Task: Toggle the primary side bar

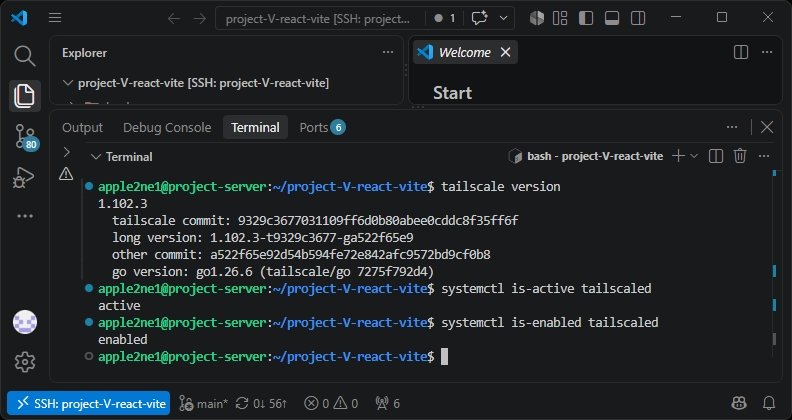Action: tap(586, 18)
